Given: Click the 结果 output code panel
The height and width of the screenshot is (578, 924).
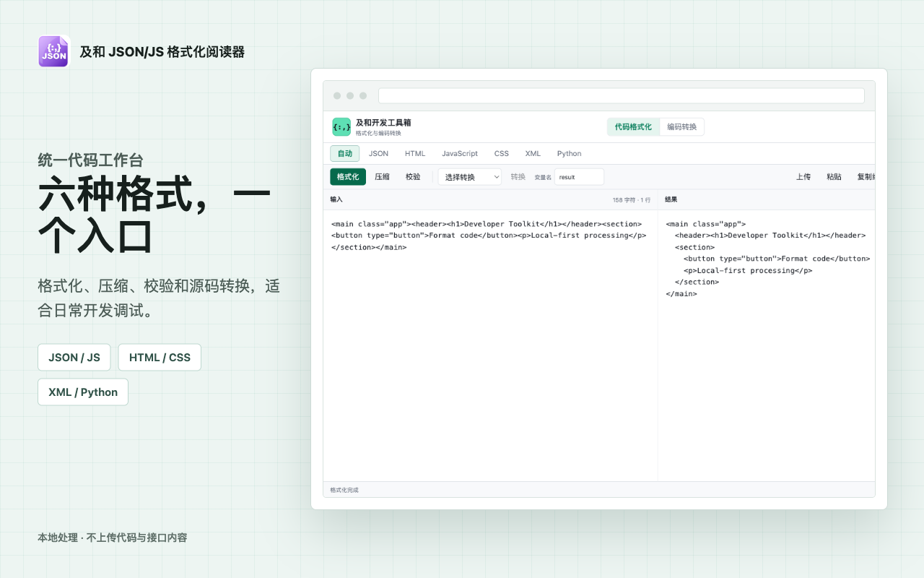Looking at the screenshot, I should click(767, 345).
